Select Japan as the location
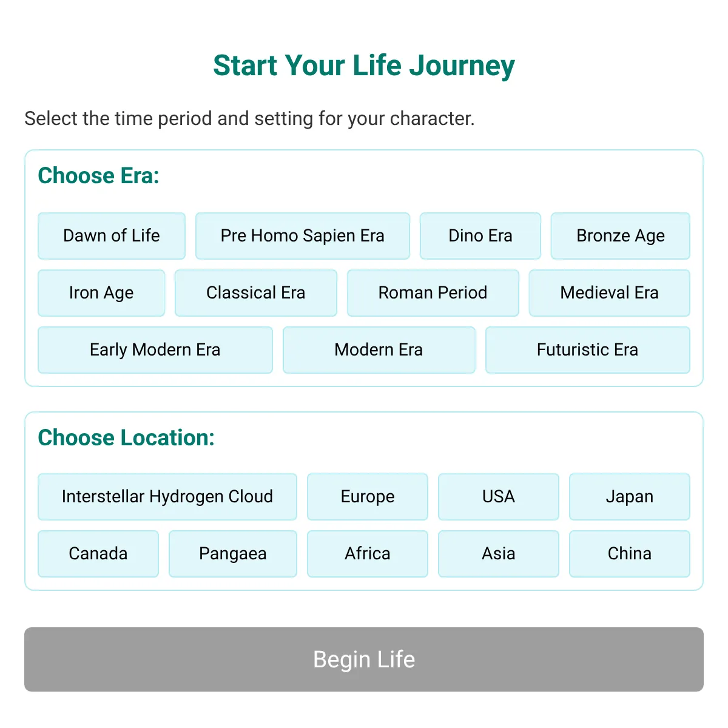 click(x=630, y=497)
